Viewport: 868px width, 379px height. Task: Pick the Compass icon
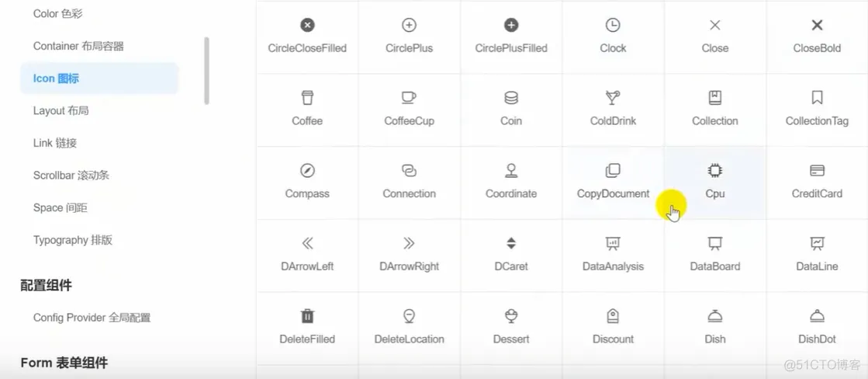click(x=307, y=171)
